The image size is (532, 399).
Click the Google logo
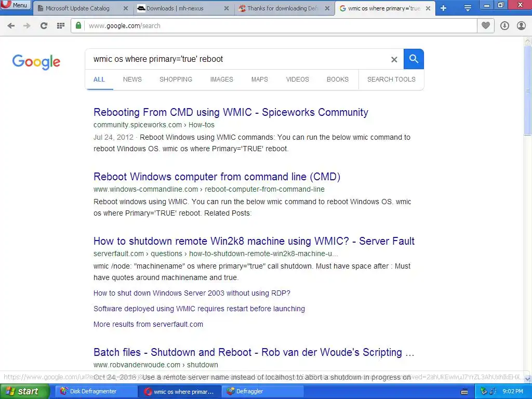tap(36, 62)
